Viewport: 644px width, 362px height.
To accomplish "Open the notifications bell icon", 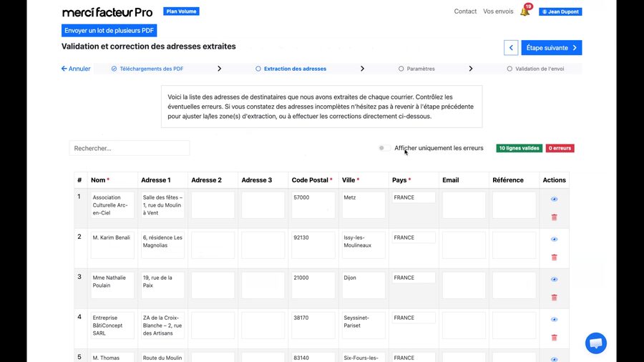I will tap(525, 11).
